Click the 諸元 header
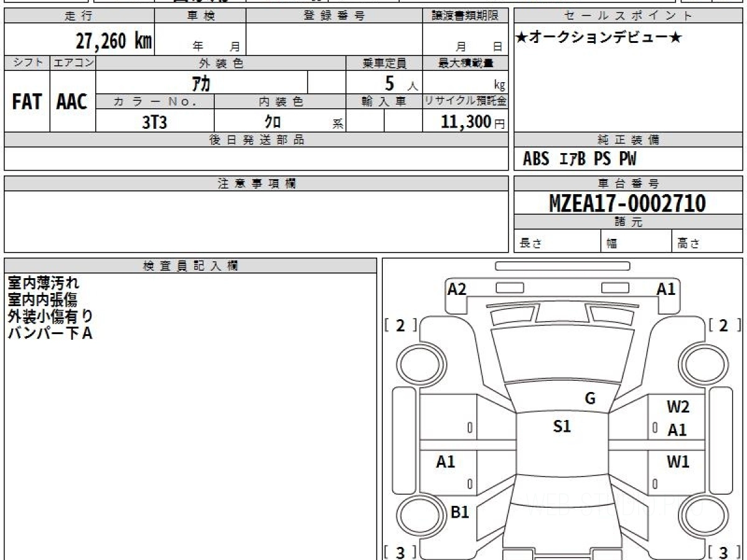Screen dimensions: 747x560 click(x=628, y=222)
